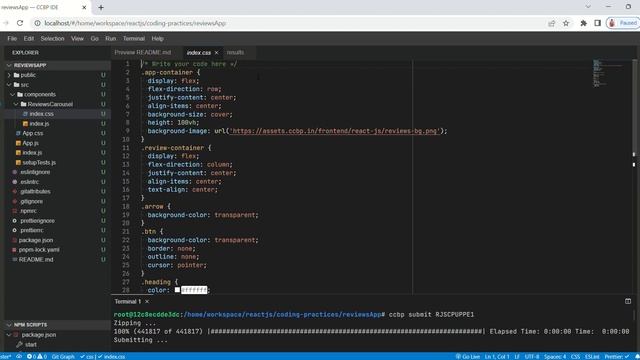Switch to the Preview README.md tab
Viewport: 640px width, 360px height.
coord(143,52)
